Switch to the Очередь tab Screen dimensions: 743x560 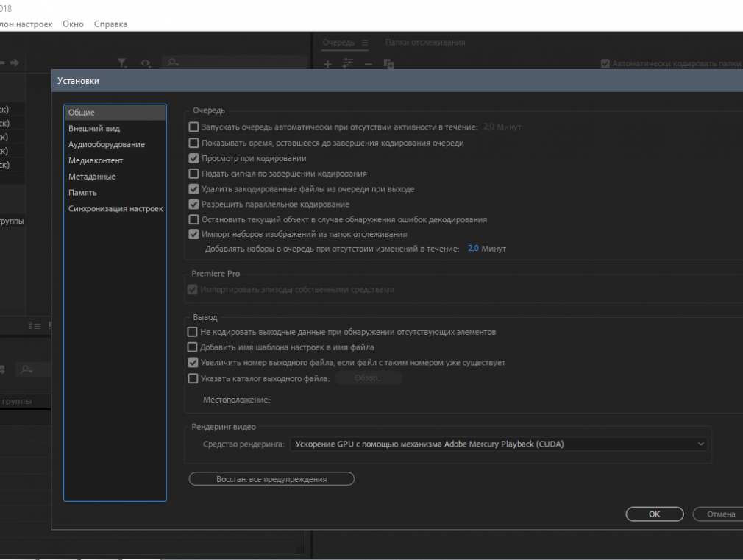pos(338,43)
